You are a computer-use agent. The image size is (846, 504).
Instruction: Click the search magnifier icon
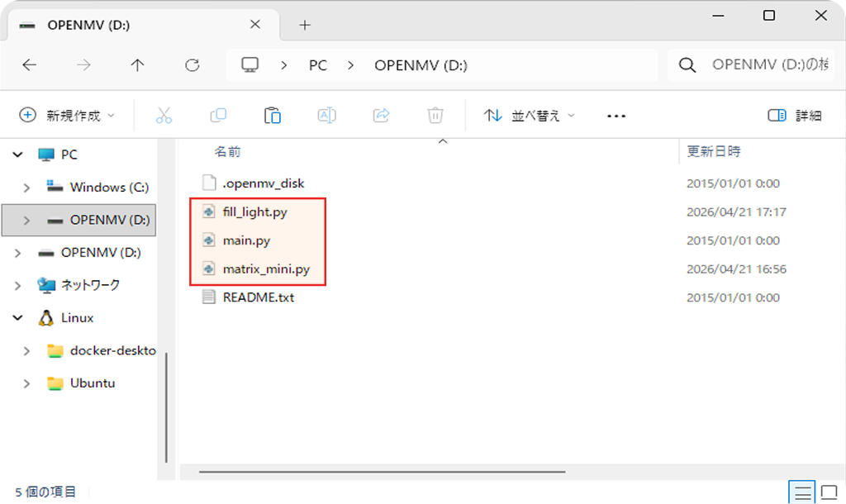[687, 65]
